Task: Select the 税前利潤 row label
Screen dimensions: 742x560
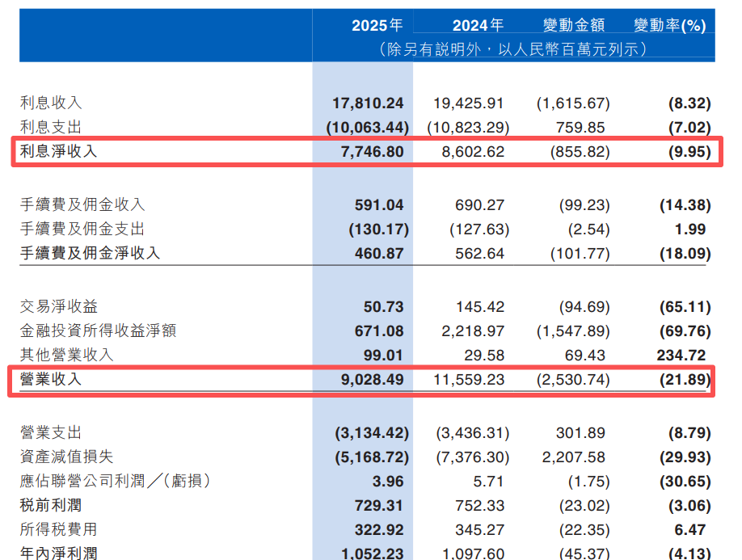Action: 51,505
